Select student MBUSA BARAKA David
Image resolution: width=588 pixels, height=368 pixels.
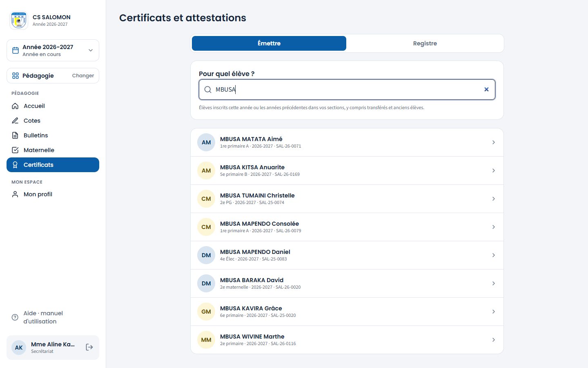point(347,283)
